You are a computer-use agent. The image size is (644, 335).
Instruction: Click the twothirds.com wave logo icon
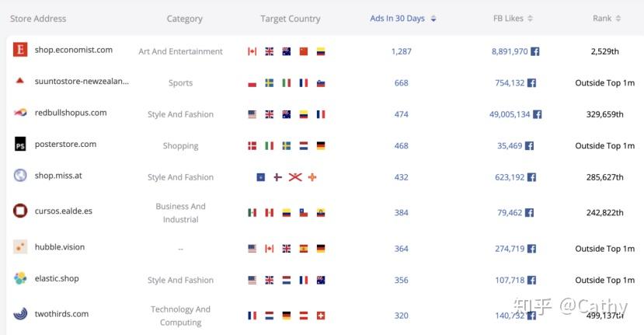coord(20,314)
